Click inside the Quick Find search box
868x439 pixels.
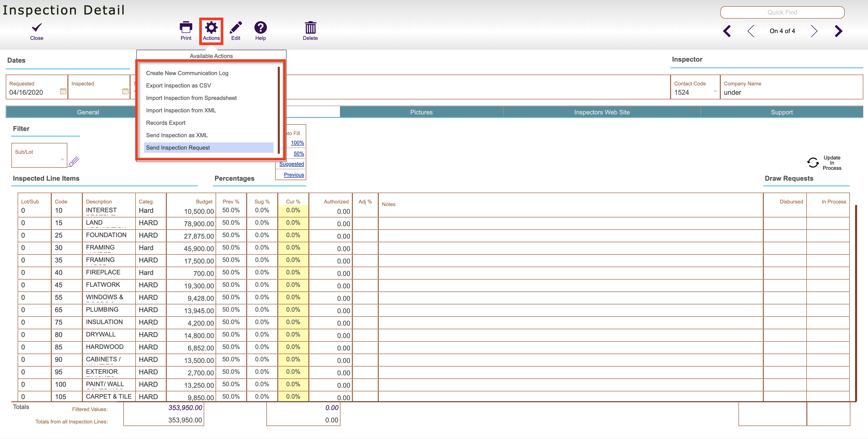click(x=782, y=12)
